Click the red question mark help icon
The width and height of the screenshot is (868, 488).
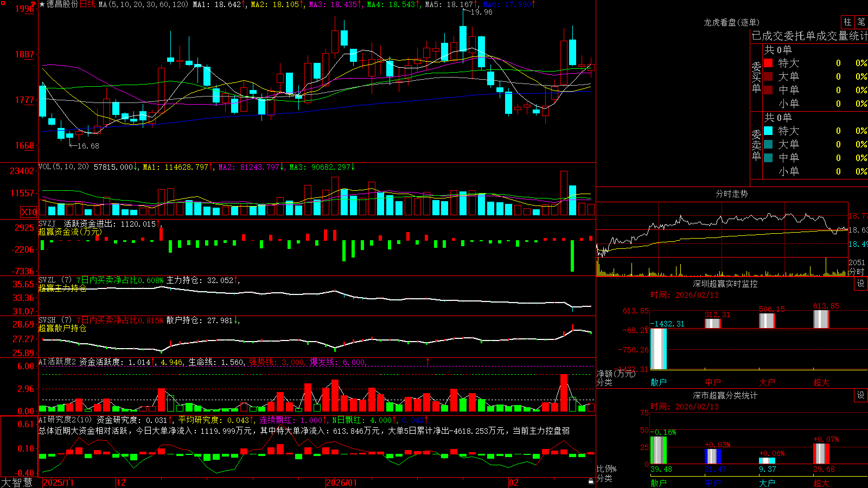33,4
